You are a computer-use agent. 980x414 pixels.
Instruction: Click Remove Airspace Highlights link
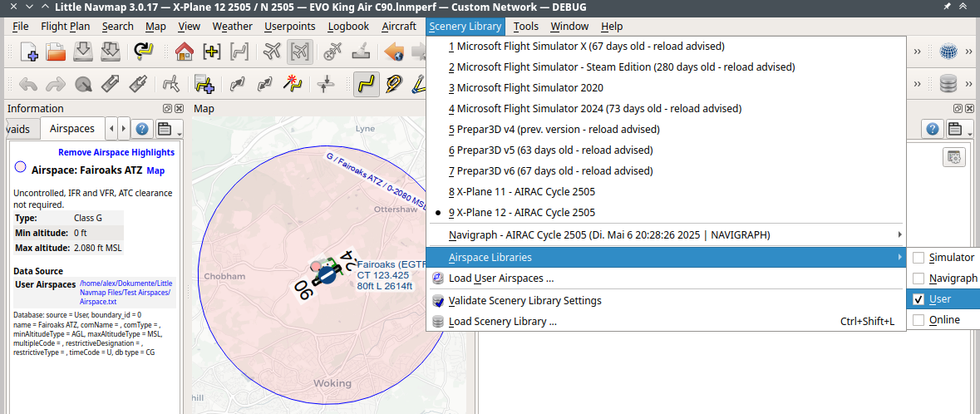pos(116,152)
